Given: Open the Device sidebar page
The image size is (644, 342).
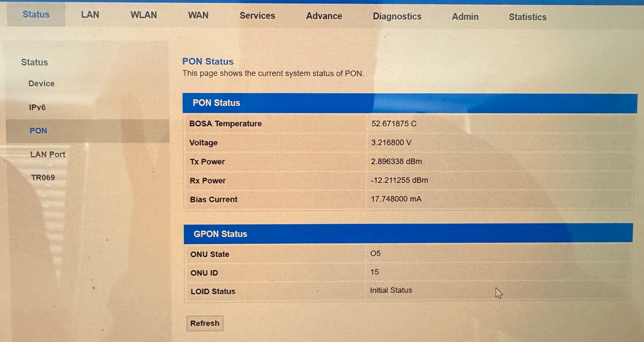Looking at the screenshot, I should tap(42, 83).
